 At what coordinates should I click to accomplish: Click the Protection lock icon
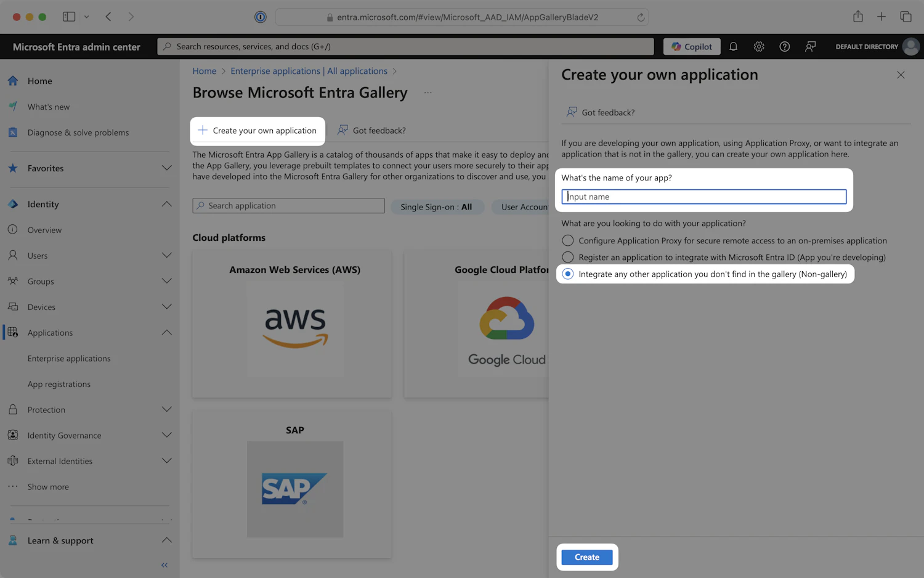[x=13, y=410]
